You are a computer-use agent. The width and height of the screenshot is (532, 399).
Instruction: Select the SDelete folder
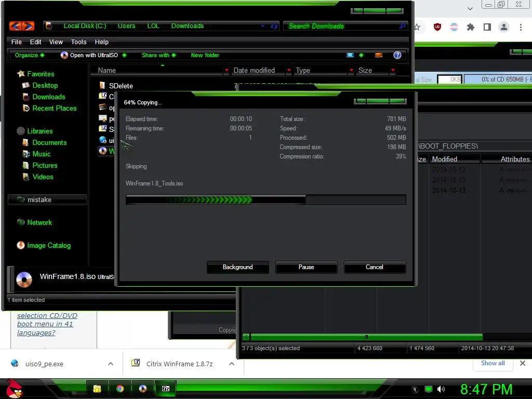[x=121, y=86]
